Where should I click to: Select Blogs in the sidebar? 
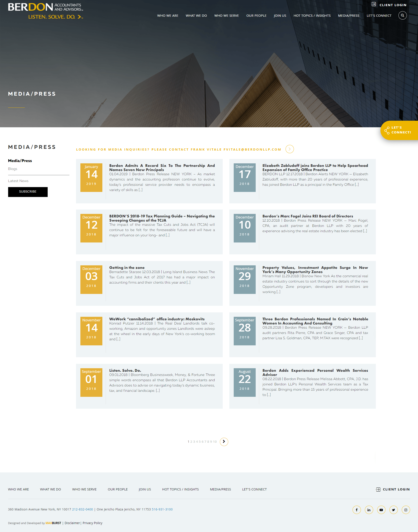click(x=13, y=169)
